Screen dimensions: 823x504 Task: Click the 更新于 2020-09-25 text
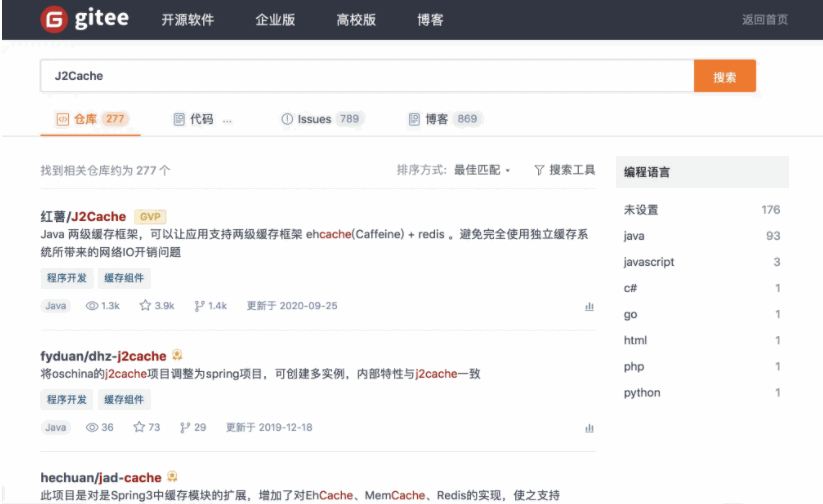(292, 306)
